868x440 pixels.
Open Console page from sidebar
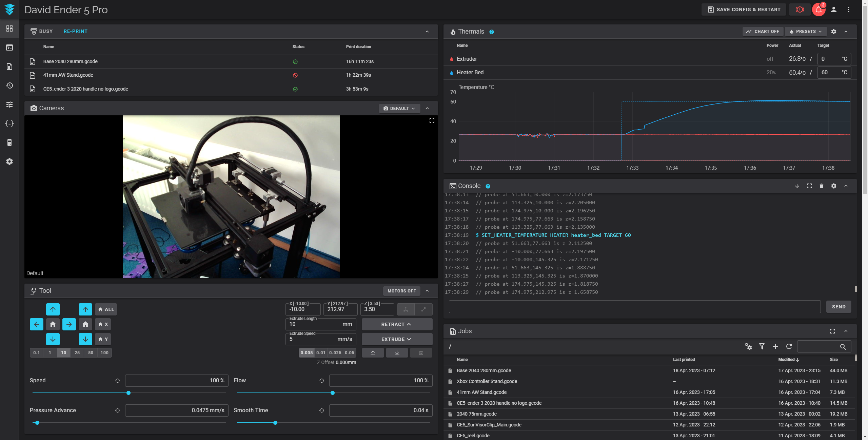(9, 47)
